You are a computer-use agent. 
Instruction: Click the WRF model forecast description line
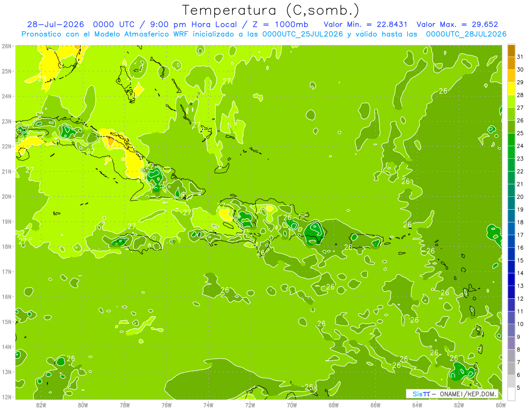click(264, 34)
